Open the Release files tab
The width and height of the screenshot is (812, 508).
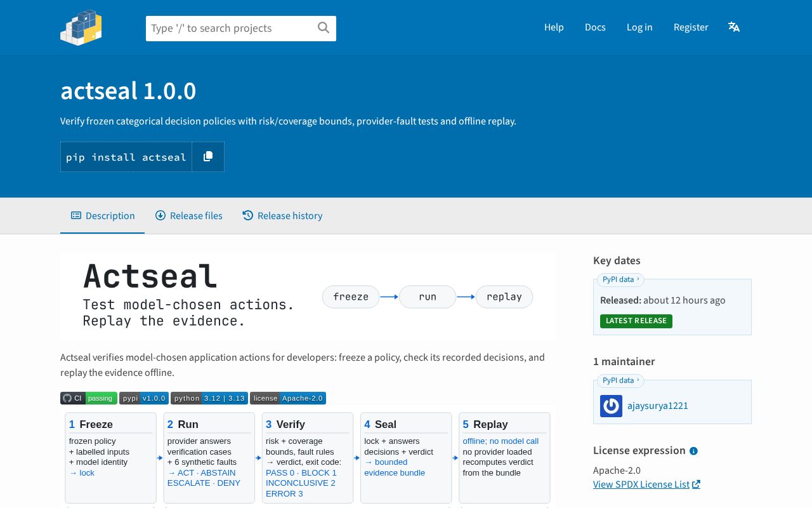(x=189, y=216)
